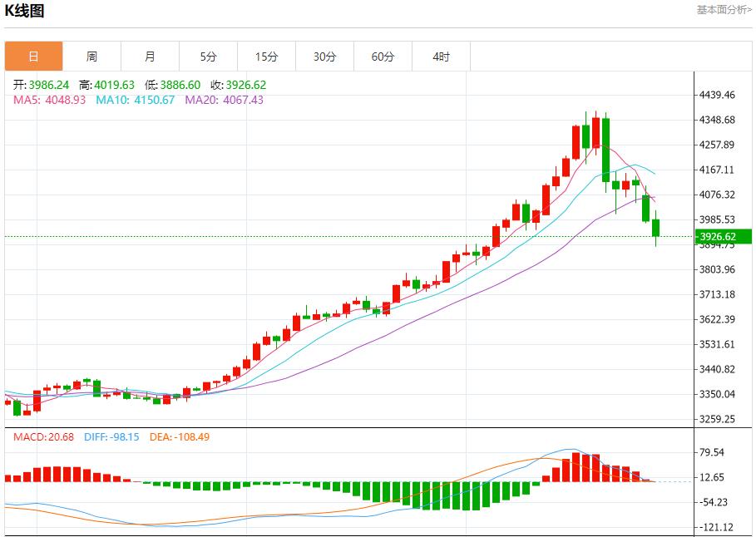Image resolution: width=756 pixels, height=537 pixels.
Task: Select the 15分 interval
Action: (266, 56)
